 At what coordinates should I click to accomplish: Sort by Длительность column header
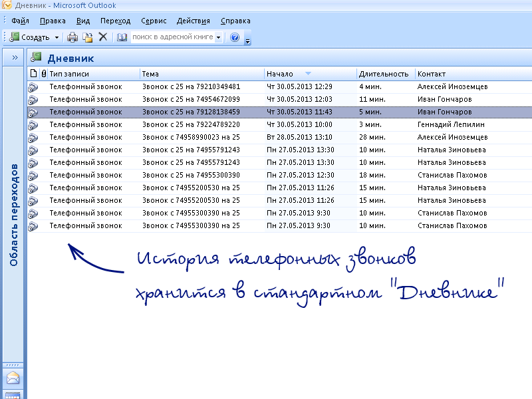[x=386, y=74]
